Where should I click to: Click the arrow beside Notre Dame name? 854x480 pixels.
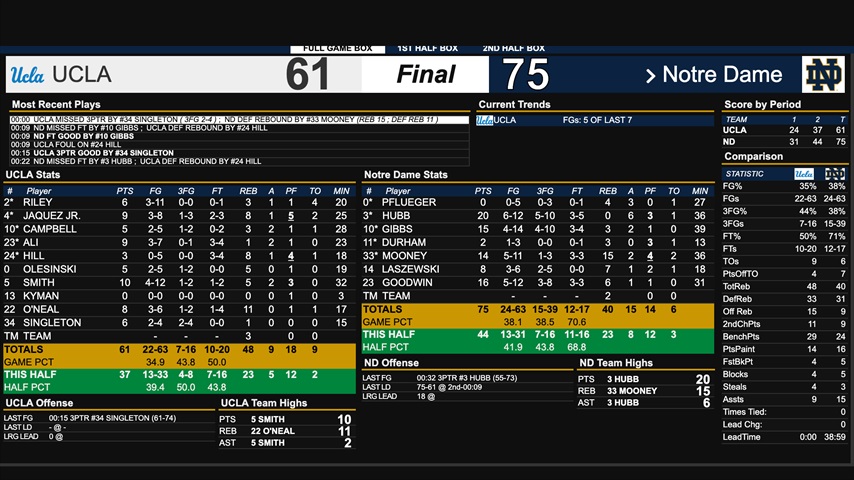coord(651,76)
